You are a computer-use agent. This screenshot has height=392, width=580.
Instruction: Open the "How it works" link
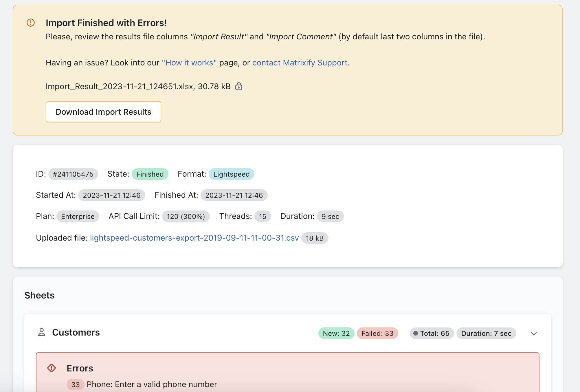click(x=189, y=63)
